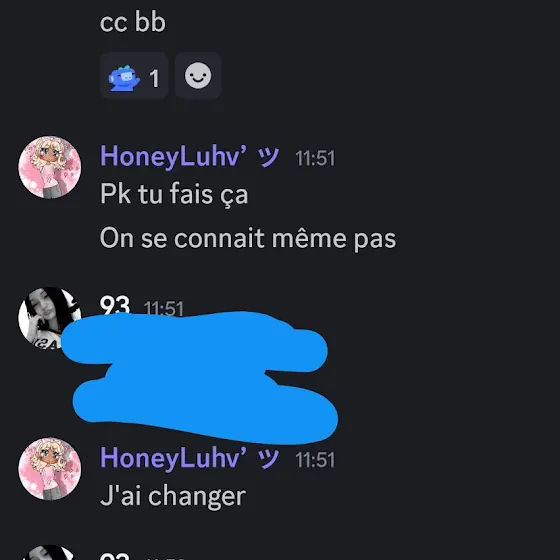This screenshot has height=560, width=560.
Task: Open HoneyLuhv's avatar above "Pk tu fais ça"
Action: 50,167
